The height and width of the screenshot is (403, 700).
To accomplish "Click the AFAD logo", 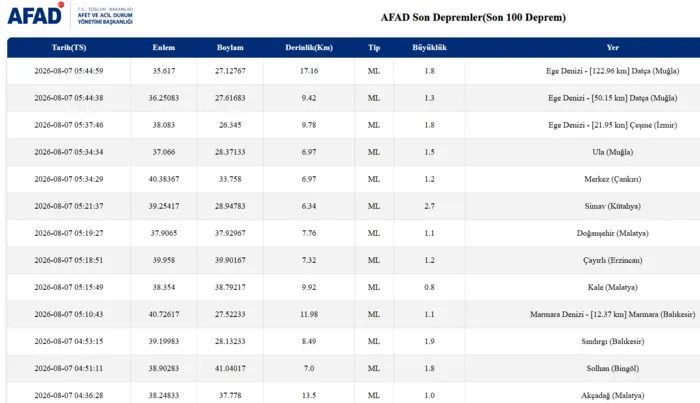I will 36,14.
